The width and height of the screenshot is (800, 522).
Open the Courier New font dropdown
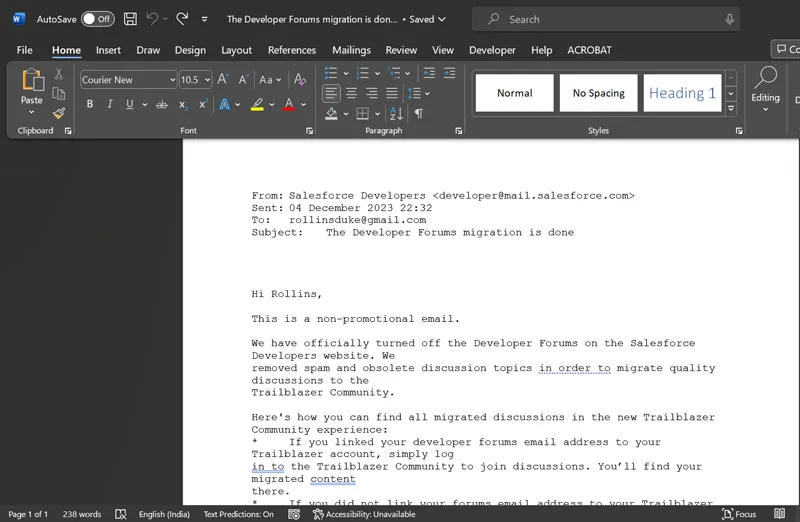pos(172,80)
